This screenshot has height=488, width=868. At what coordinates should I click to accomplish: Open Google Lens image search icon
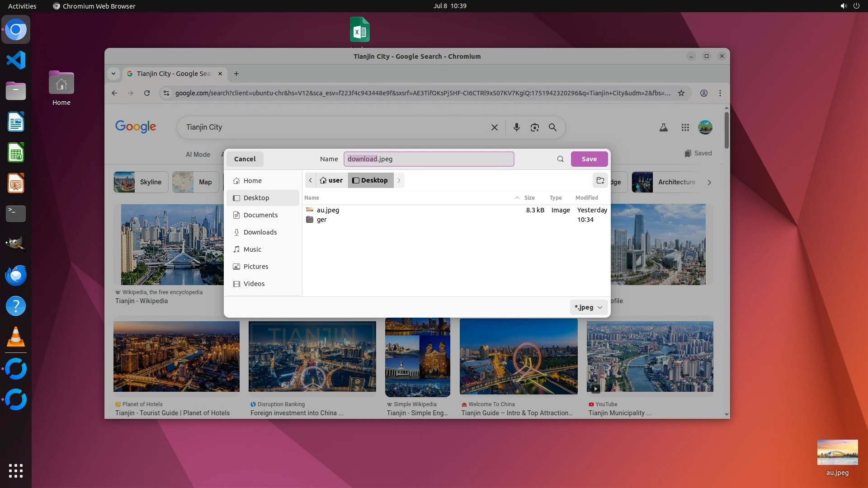pos(534,127)
